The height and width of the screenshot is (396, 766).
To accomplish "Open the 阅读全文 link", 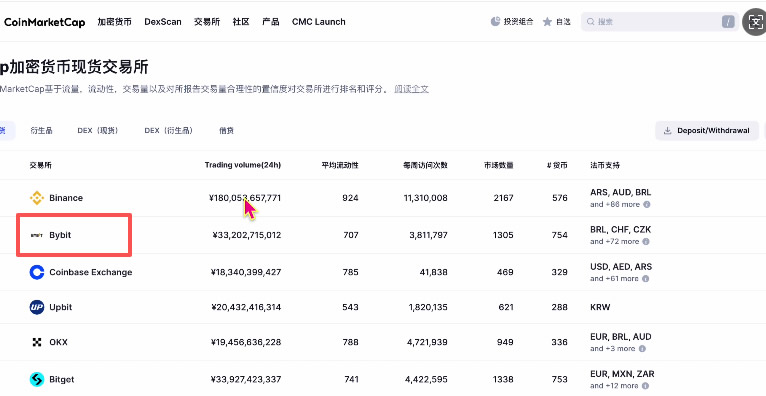I will click(411, 89).
